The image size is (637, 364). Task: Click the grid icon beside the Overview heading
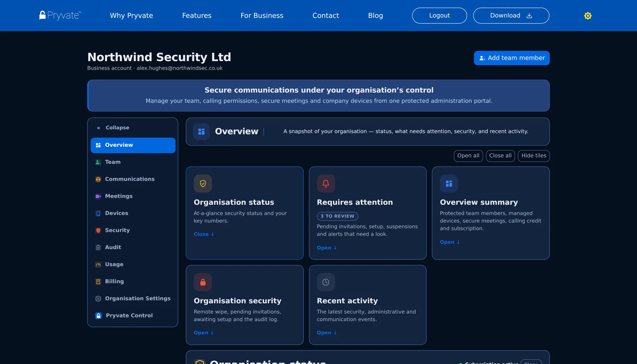(x=201, y=132)
